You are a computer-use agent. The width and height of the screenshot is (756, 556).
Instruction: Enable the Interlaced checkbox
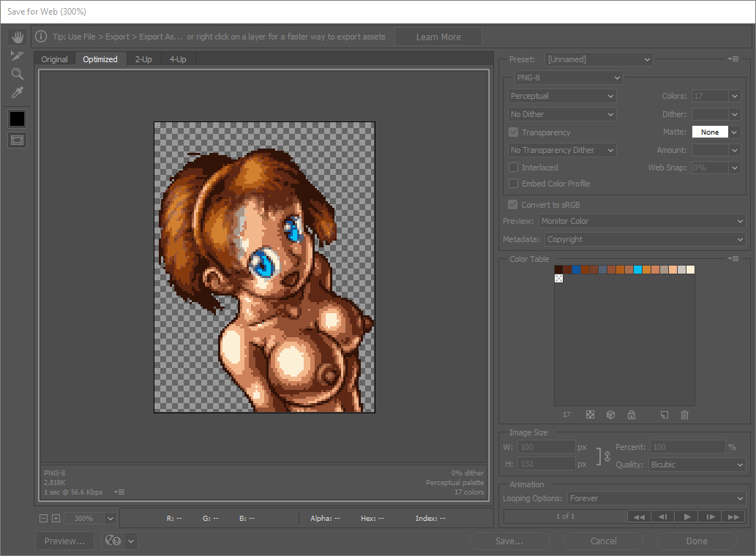click(x=513, y=167)
